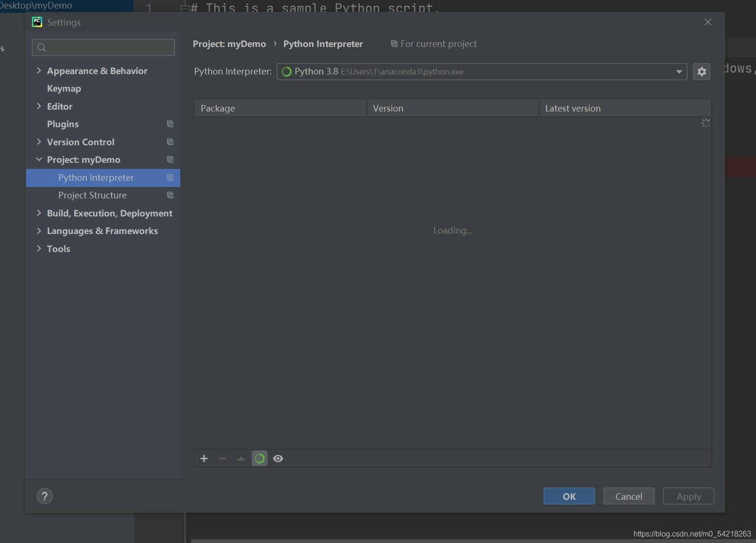Screen dimensions: 756x543
Task: Click the Version column header
Action: (x=453, y=108)
